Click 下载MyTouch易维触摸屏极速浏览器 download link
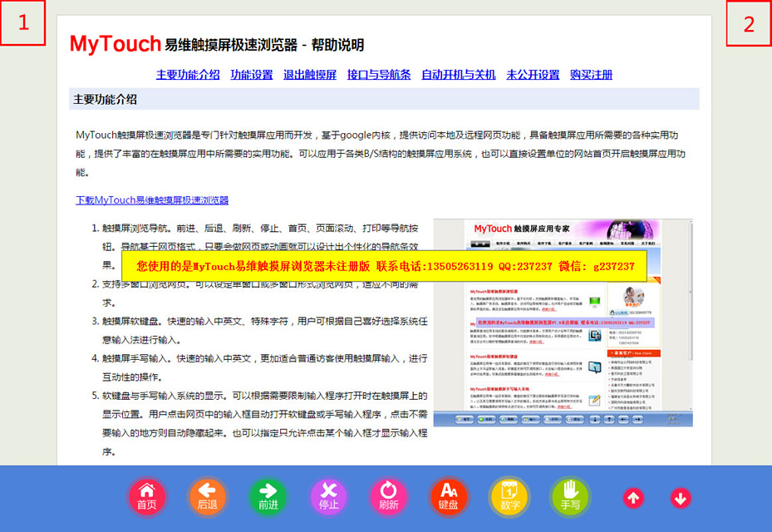The height and width of the screenshot is (532, 772). point(151,200)
